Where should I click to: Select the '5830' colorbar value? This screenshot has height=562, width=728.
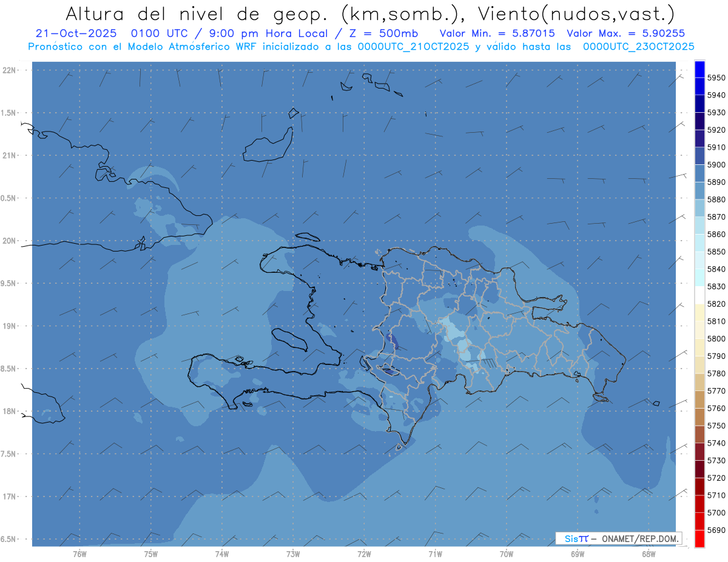[x=716, y=286]
